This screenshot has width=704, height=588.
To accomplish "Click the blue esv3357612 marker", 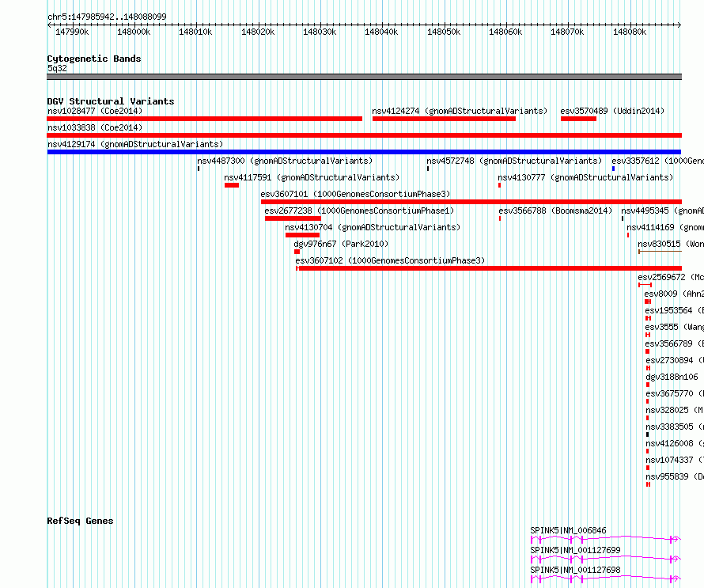I will 613,169.
